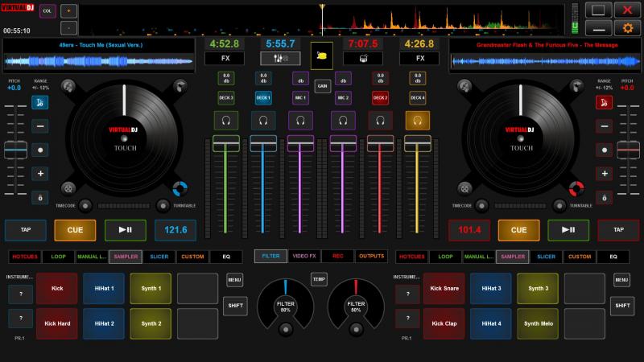Toggle the left deck TIMECODE knob
The width and height of the screenshot is (644, 362).
82,205
